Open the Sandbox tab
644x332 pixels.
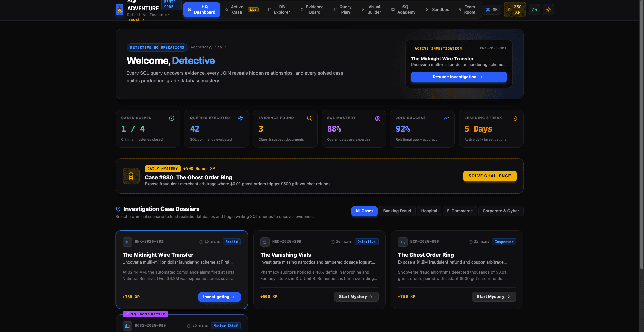click(x=437, y=10)
